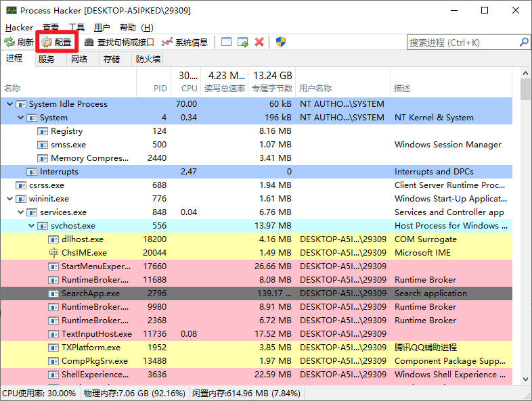Image resolution: width=532 pixels, height=401 pixels.
Task: Click the shield icon in toolbar
Action: tap(281, 42)
